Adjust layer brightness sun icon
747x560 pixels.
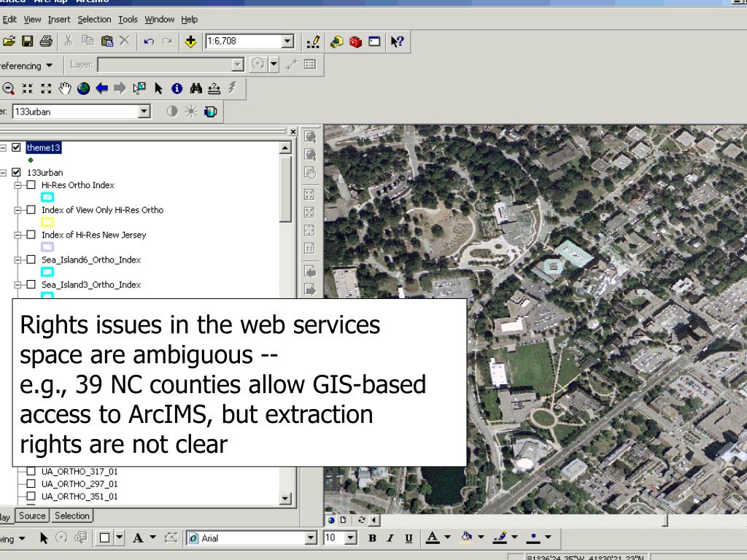[191, 112]
